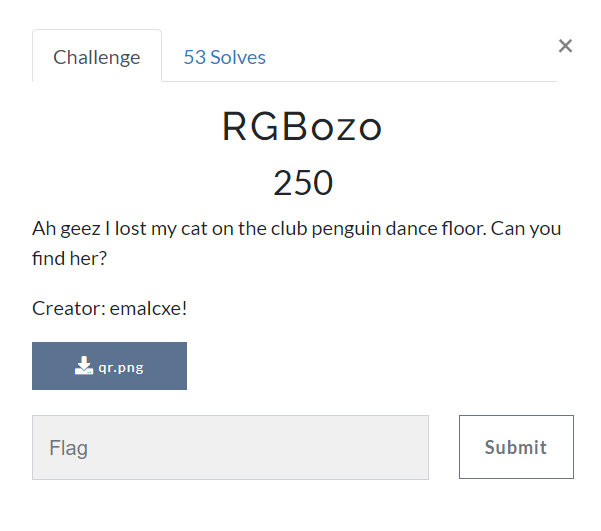Click the 250 points value
The height and width of the screenshot is (531, 601).
[303, 182]
